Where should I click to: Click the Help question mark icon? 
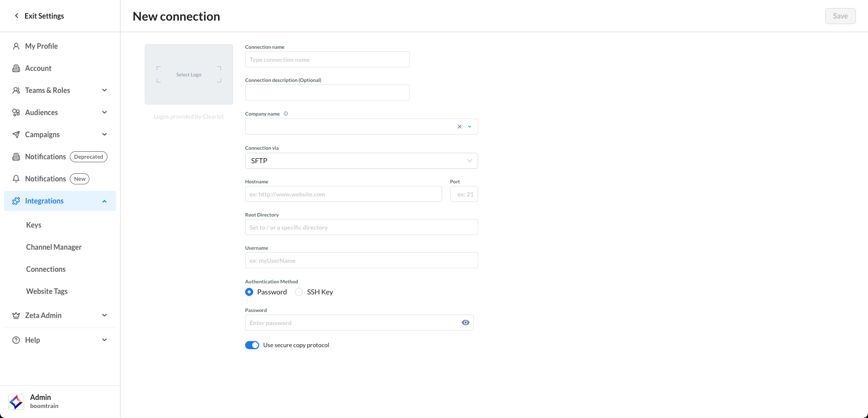point(16,340)
